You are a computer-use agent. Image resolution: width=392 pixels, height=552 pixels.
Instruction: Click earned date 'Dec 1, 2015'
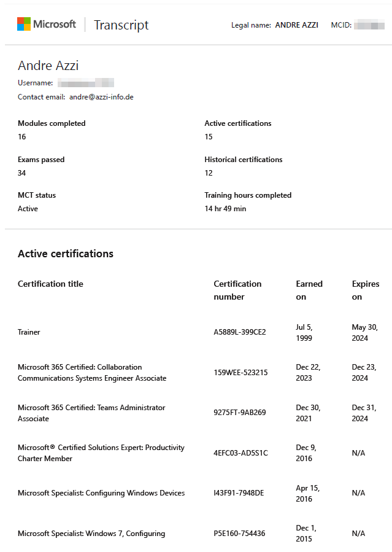pyautogui.click(x=306, y=534)
